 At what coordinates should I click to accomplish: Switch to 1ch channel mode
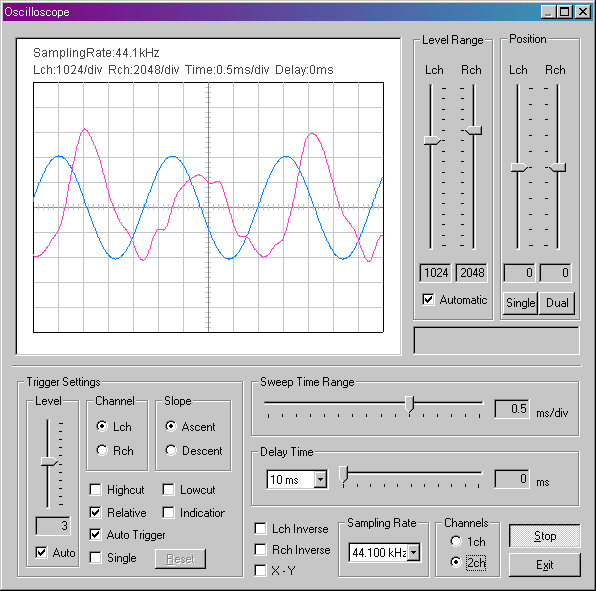pos(456,541)
